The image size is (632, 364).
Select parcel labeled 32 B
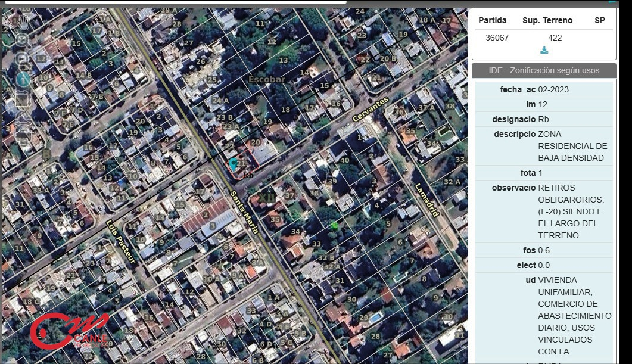tap(326, 257)
